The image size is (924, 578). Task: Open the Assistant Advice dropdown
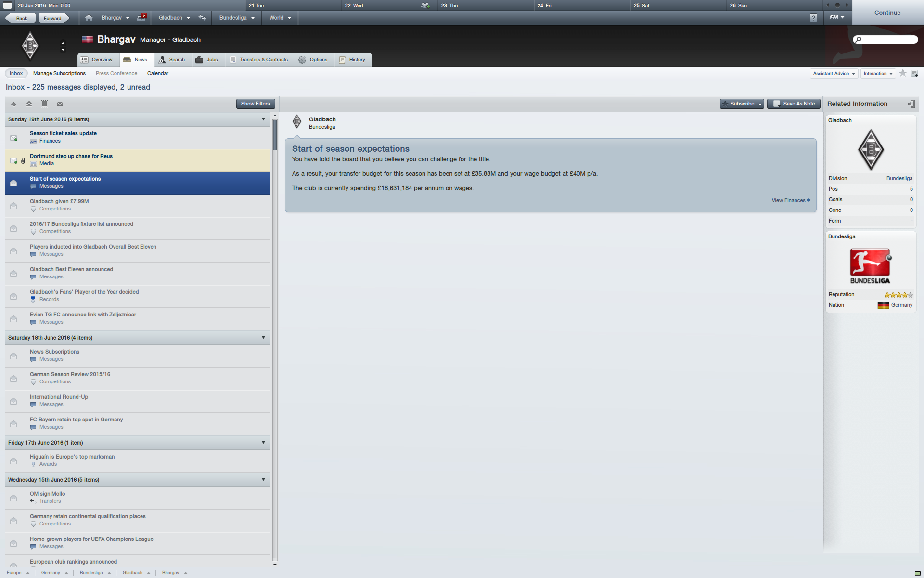834,73
